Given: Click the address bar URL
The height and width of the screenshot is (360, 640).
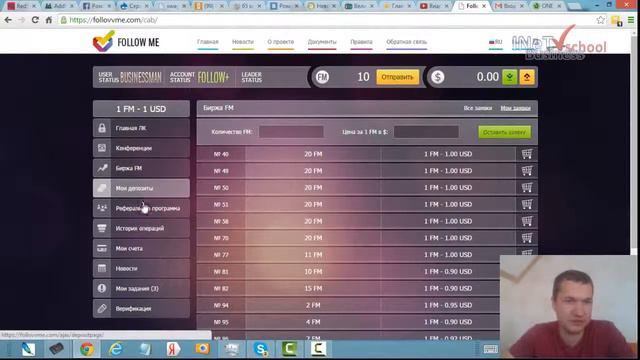Looking at the screenshot, I should coord(113,20).
